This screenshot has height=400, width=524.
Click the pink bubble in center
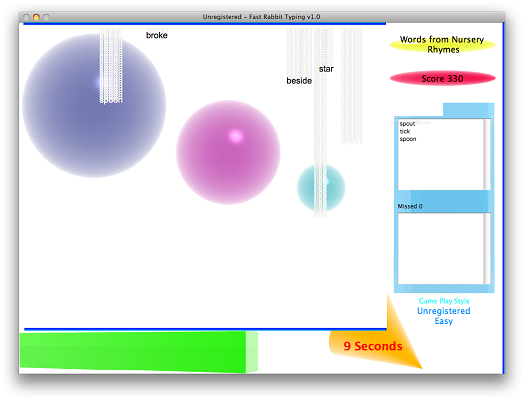click(228, 152)
